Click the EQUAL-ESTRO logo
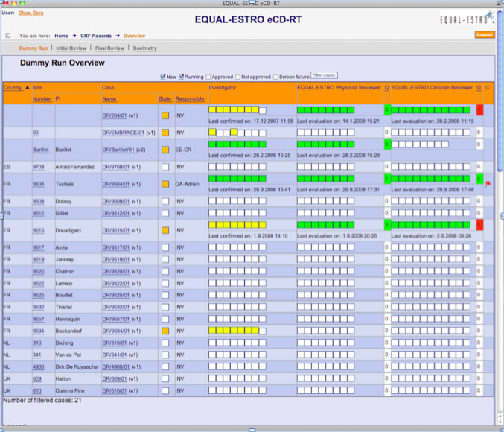 pyautogui.click(x=467, y=19)
